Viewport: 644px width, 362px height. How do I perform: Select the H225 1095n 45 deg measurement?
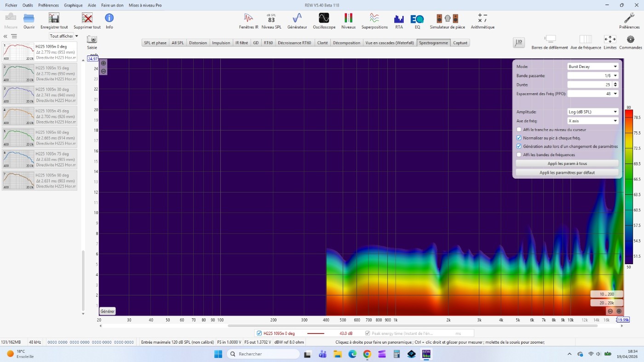(40, 116)
